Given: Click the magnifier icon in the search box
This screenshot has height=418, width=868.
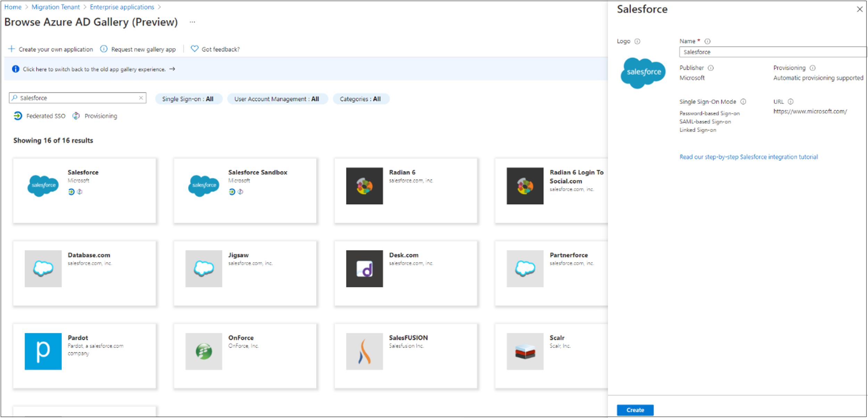Looking at the screenshot, I should (x=15, y=98).
